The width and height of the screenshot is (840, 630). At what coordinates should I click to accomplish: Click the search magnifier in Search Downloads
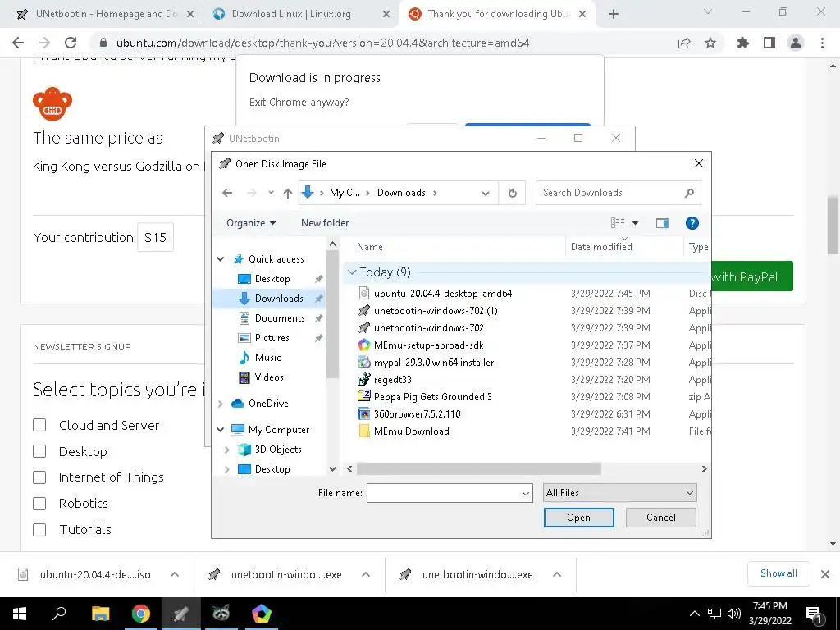689,193
